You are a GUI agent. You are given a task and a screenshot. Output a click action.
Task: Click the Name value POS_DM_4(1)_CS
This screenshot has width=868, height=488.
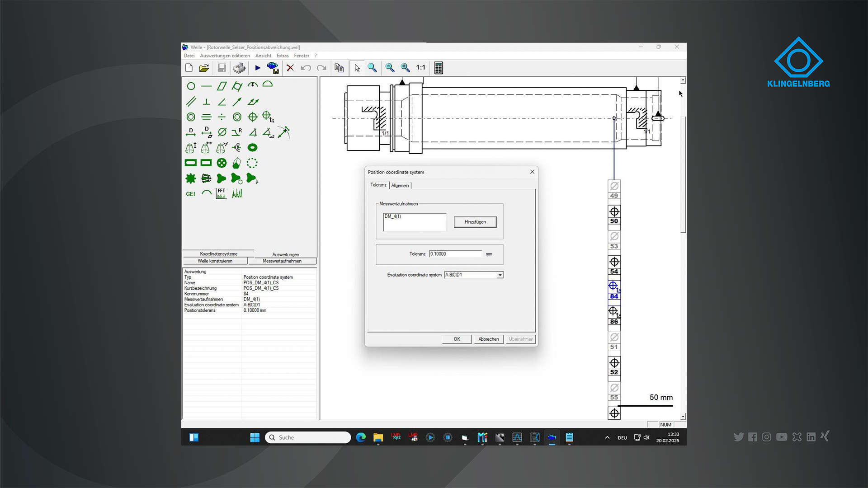point(261,283)
